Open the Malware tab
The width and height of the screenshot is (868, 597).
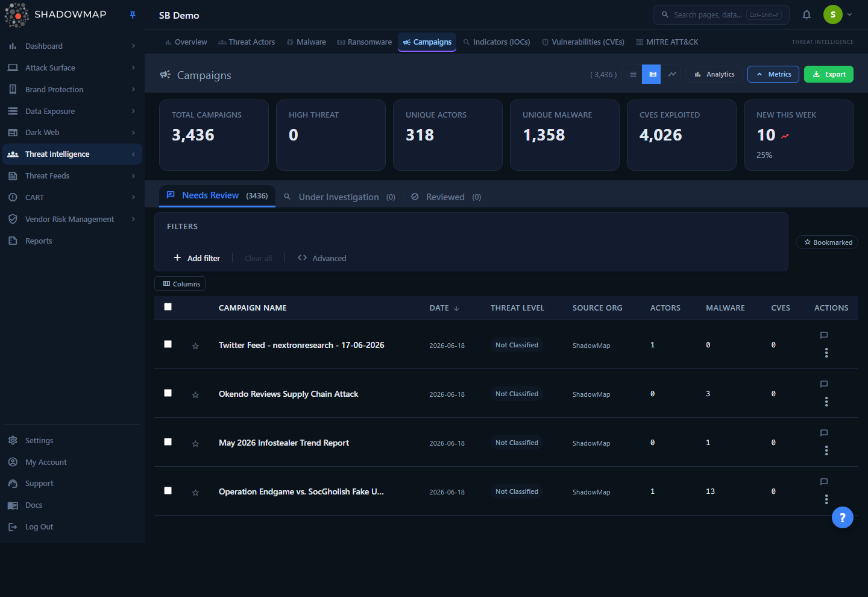point(306,42)
